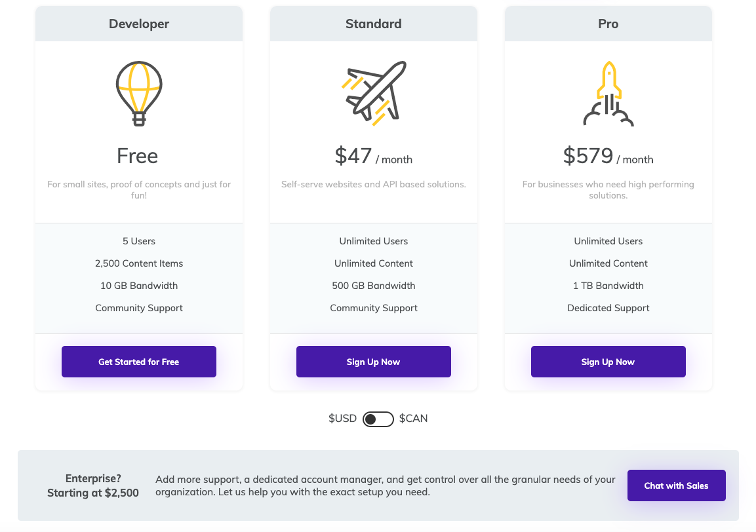756x532 pixels.
Task: Click the Standard plan header
Action: click(374, 24)
